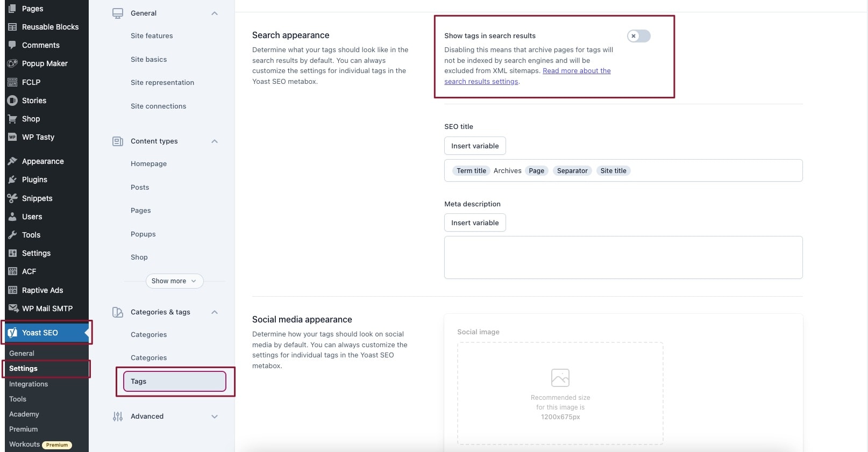
Task: Open Yoast SEO Academy submenu
Action: [24, 414]
